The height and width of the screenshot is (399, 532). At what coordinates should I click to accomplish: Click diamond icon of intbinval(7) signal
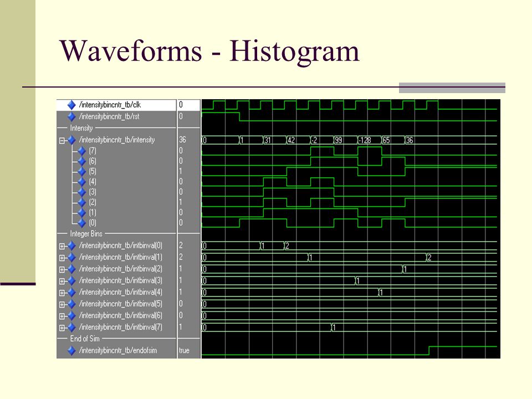71,328
